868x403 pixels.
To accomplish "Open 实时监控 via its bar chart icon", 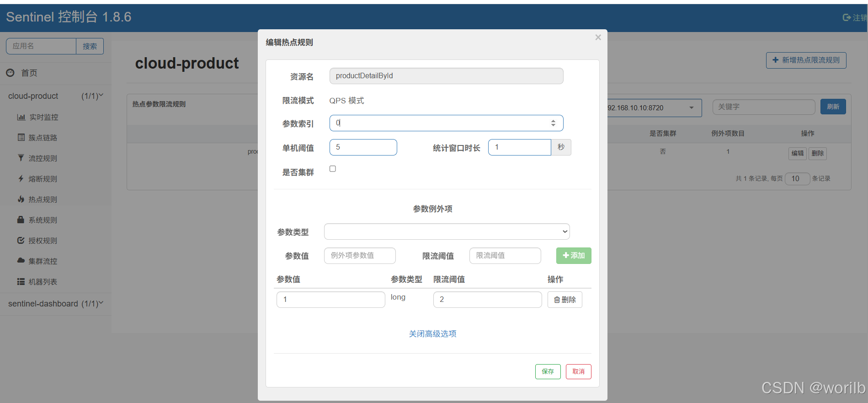I will tap(21, 117).
